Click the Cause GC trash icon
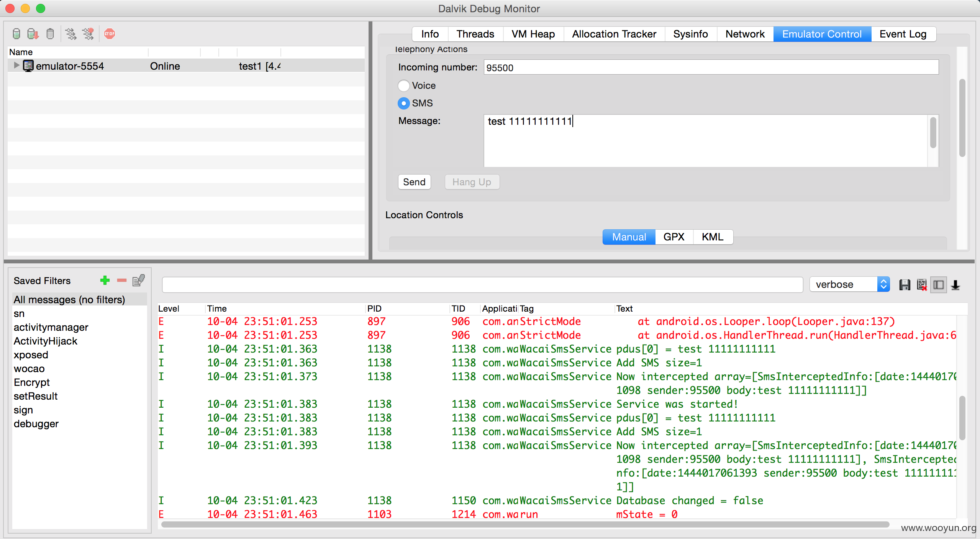Viewport: 980px width, 539px height. pyautogui.click(x=50, y=34)
